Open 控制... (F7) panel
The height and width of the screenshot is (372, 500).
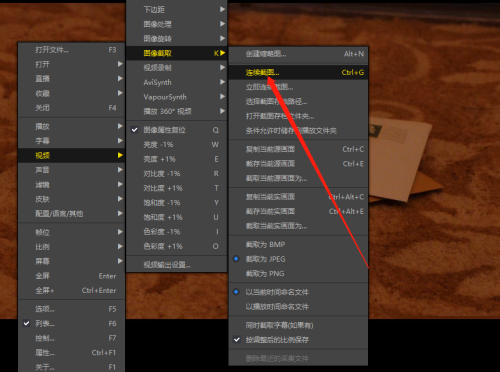click(x=71, y=338)
